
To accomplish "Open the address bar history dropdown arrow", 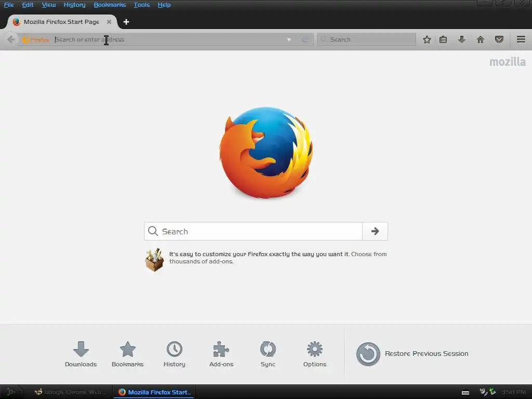I will [289, 39].
